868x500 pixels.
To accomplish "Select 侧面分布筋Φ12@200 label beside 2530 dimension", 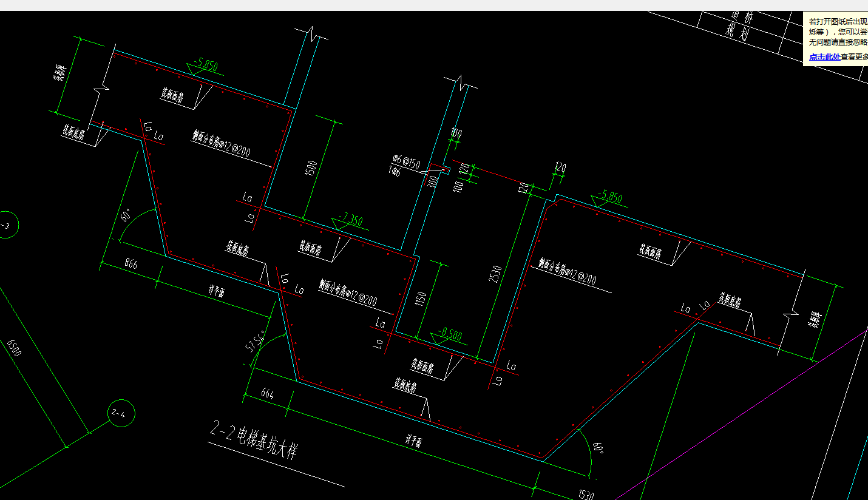I will pyautogui.click(x=568, y=271).
